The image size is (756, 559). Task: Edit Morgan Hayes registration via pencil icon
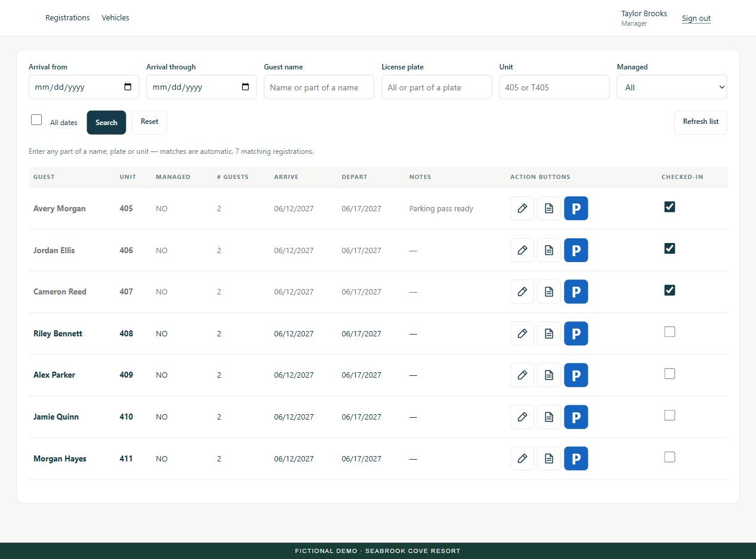click(x=522, y=458)
